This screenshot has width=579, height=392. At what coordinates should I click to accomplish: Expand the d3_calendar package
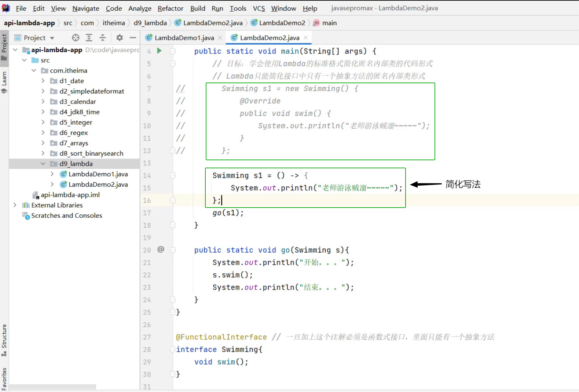pyautogui.click(x=43, y=102)
